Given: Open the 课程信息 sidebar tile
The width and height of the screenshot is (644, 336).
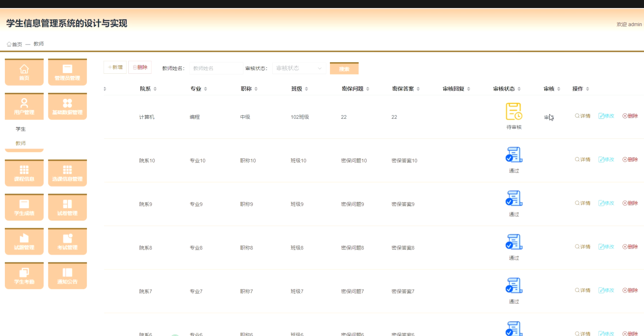Looking at the screenshot, I should click(x=24, y=173).
